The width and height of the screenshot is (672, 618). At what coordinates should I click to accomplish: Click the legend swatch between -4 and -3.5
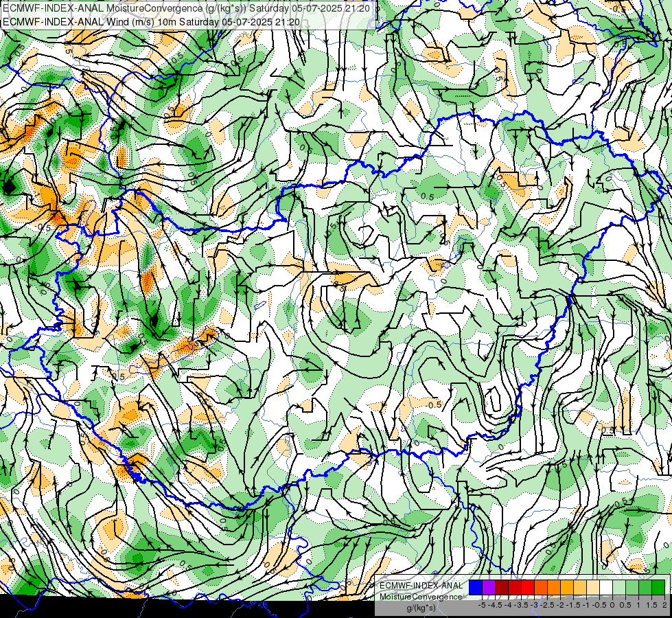(515, 587)
